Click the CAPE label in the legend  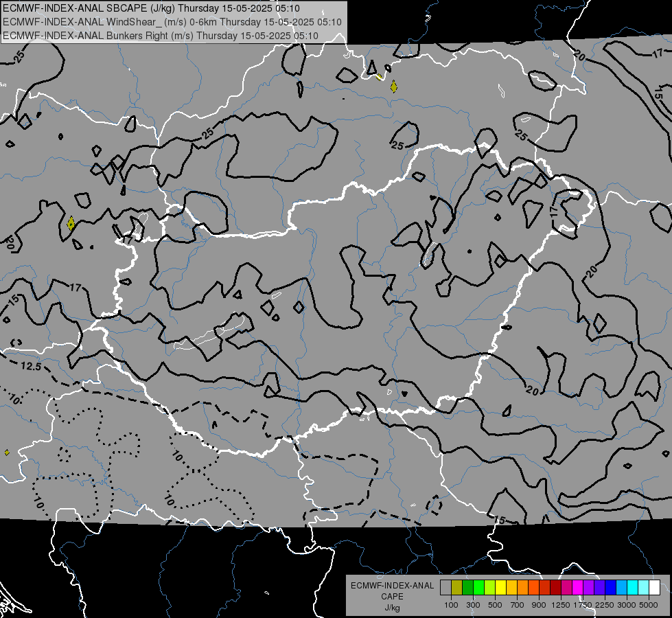pyautogui.click(x=392, y=597)
